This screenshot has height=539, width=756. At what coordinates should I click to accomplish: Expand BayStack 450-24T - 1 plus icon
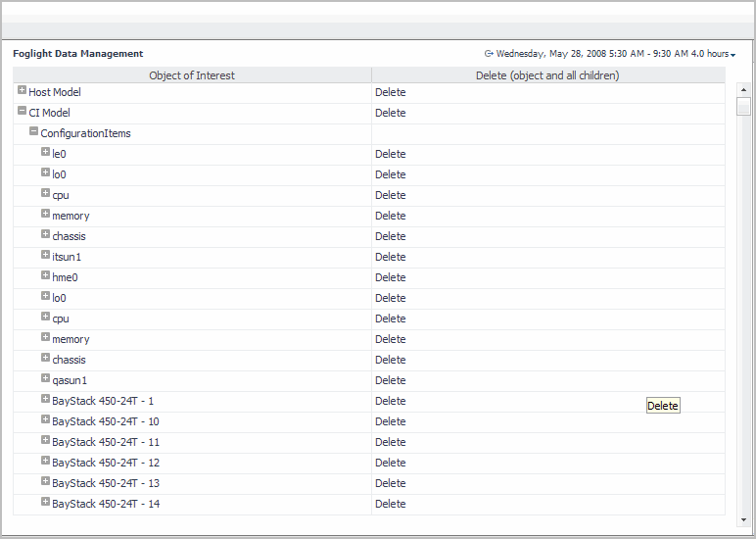point(45,400)
